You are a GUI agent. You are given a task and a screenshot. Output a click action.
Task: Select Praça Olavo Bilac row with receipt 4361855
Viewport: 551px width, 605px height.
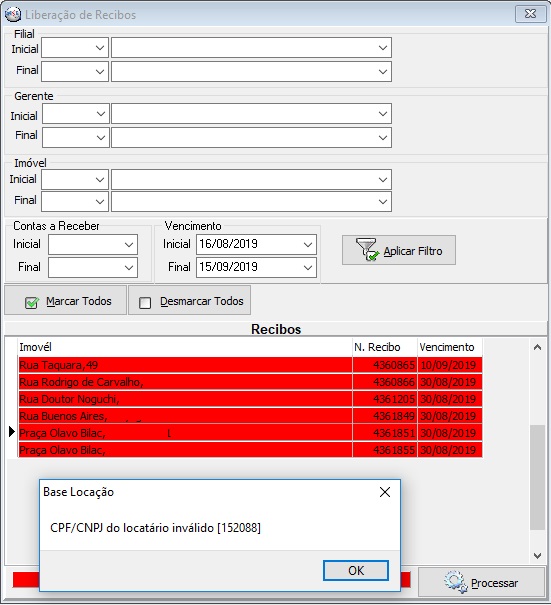pos(250,450)
